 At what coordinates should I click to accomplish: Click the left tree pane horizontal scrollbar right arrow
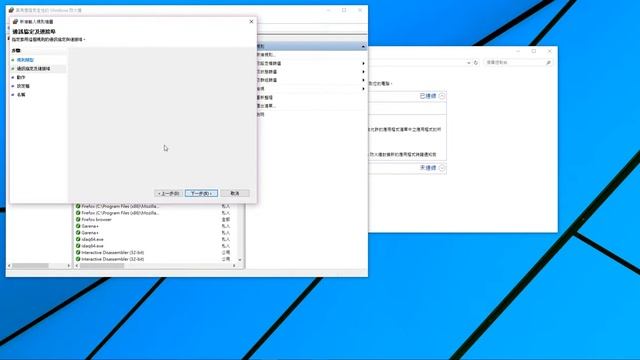69,266
